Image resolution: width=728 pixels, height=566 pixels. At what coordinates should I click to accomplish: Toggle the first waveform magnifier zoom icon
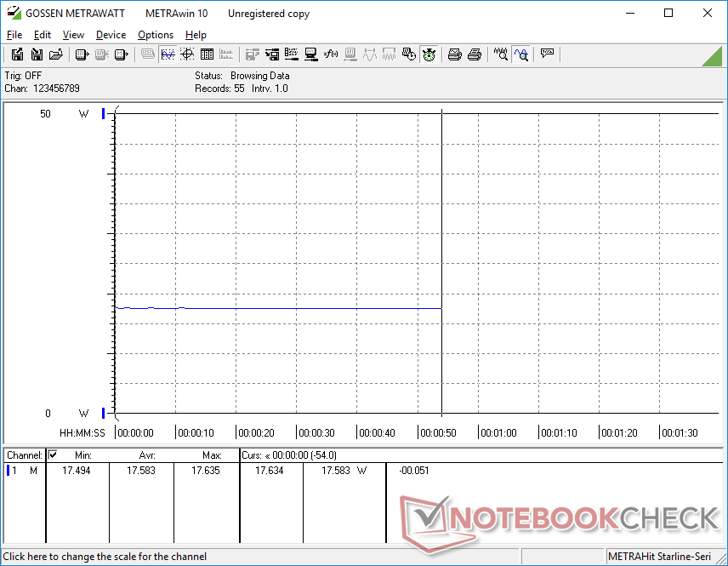(x=501, y=54)
